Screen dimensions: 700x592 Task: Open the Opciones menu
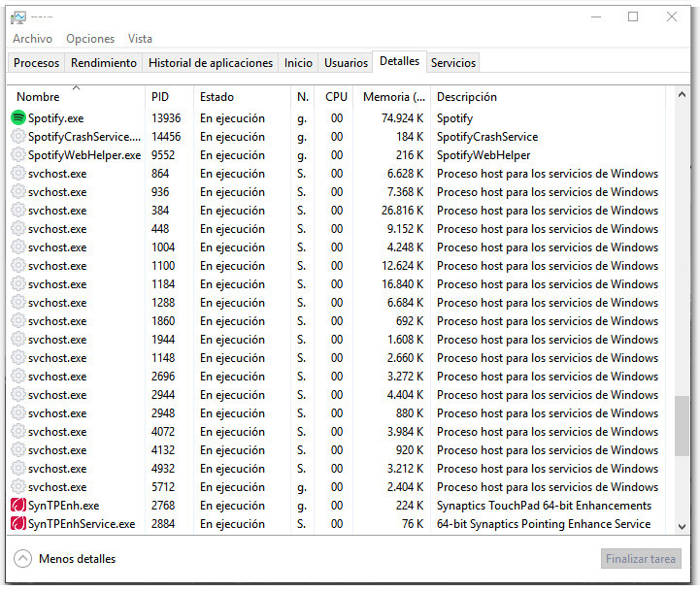pos(90,39)
